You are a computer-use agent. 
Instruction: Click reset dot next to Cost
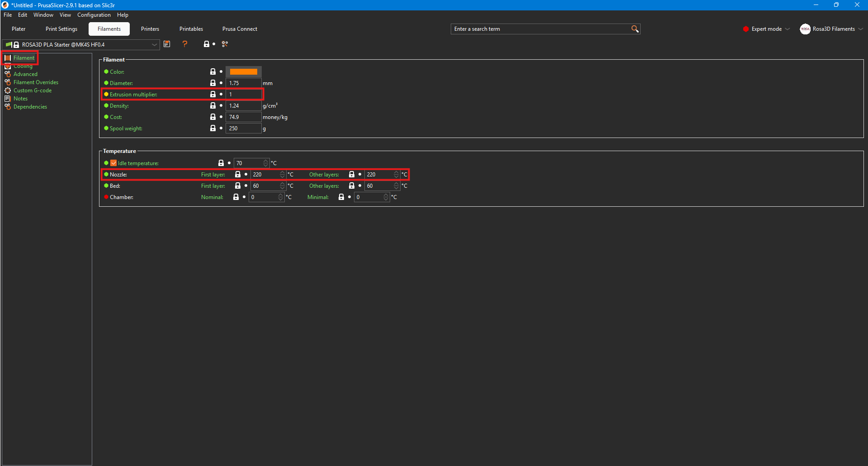221,117
